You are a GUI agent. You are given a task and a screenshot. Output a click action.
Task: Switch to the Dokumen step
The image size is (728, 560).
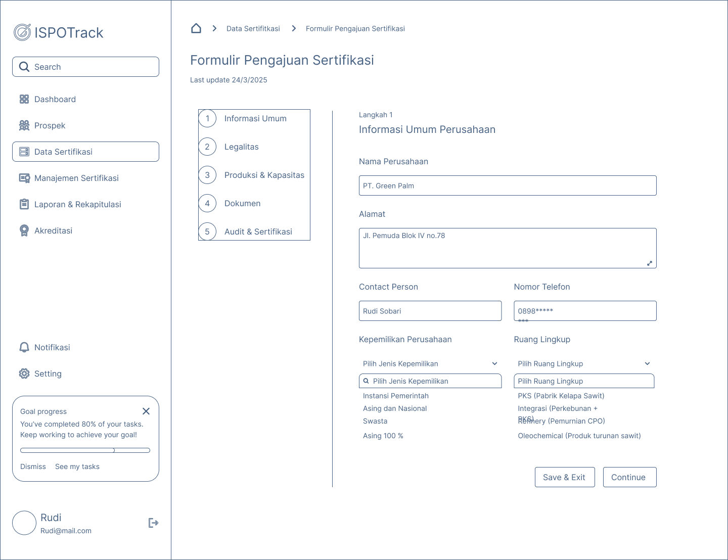[243, 203]
